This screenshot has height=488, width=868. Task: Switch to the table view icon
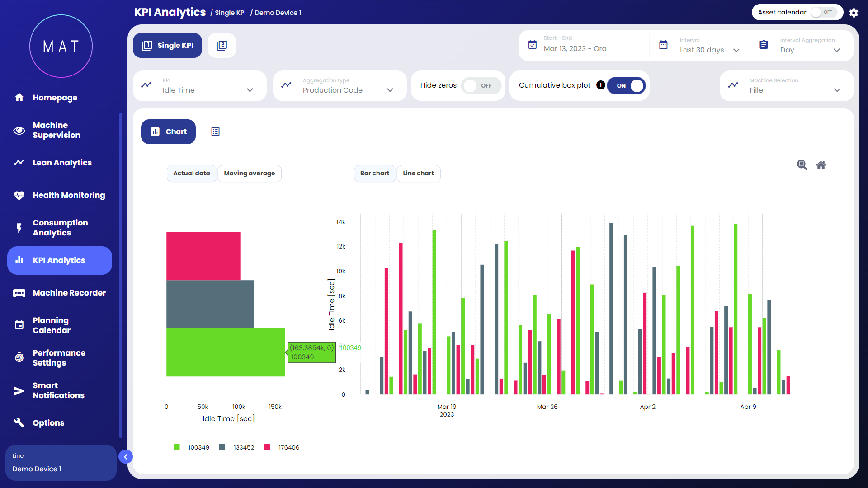(x=215, y=131)
